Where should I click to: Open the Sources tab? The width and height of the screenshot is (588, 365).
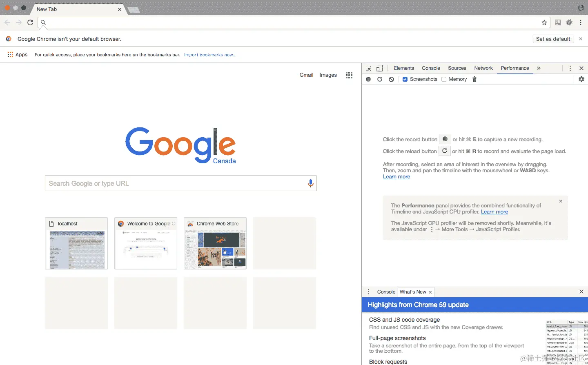coord(457,68)
